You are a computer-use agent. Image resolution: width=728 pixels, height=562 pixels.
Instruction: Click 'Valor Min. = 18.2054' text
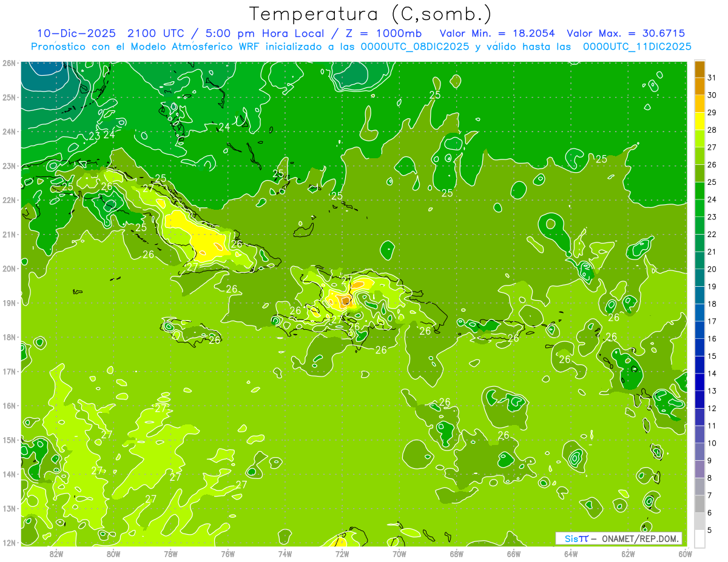(497, 33)
